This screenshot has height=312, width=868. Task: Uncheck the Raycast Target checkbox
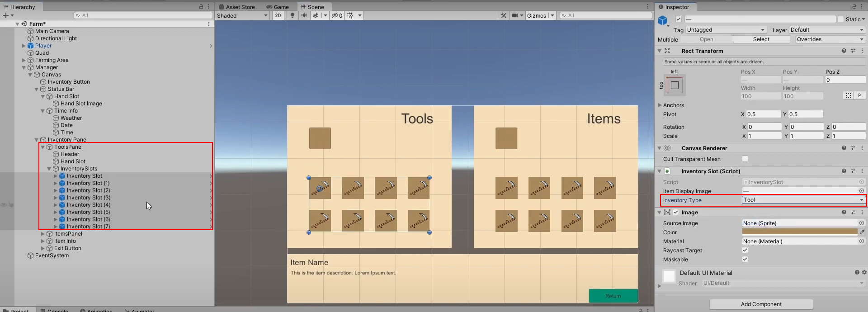[745, 250]
